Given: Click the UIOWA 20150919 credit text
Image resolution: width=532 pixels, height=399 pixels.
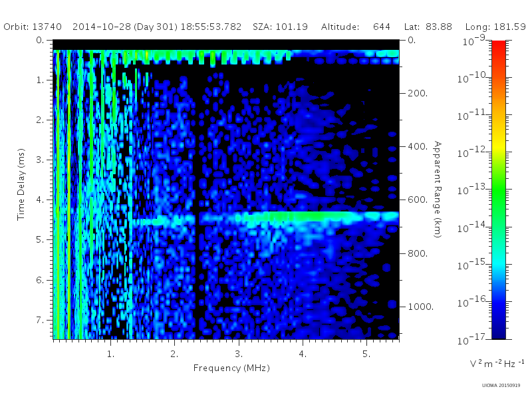Looking at the screenshot, I should click(501, 386).
